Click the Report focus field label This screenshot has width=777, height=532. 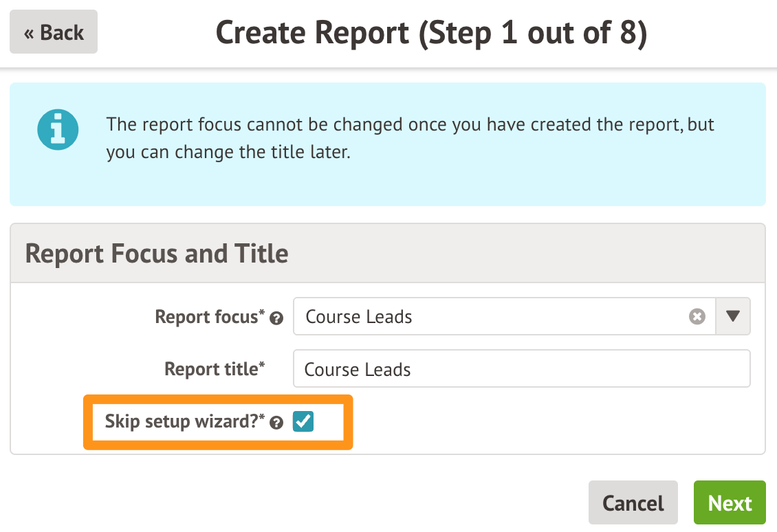pyautogui.click(x=206, y=317)
